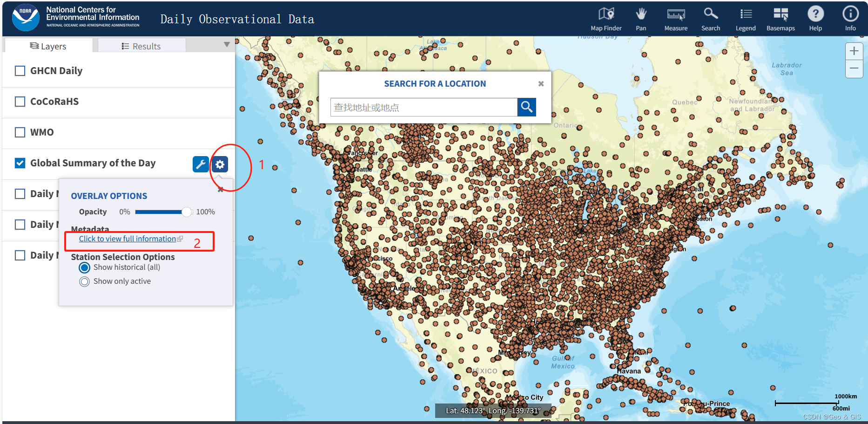This screenshot has height=424, width=868.
Task: Click the CoCoRaHS layer name
Action: (54, 102)
